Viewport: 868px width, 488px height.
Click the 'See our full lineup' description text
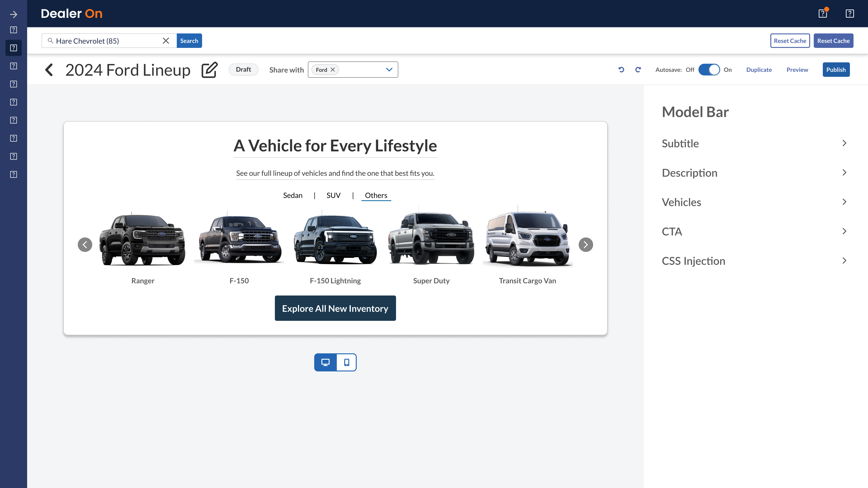(335, 173)
